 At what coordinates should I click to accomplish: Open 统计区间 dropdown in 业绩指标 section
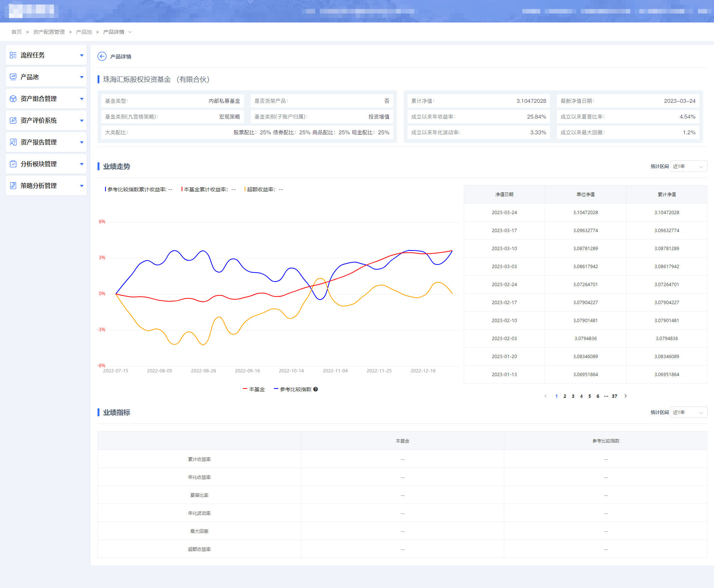click(688, 412)
